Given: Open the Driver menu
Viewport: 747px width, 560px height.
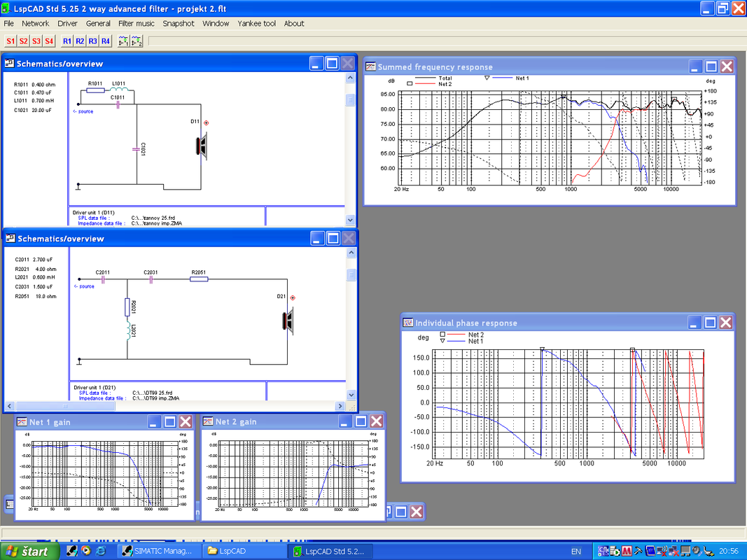Looking at the screenshot, I should coord(68,23).
